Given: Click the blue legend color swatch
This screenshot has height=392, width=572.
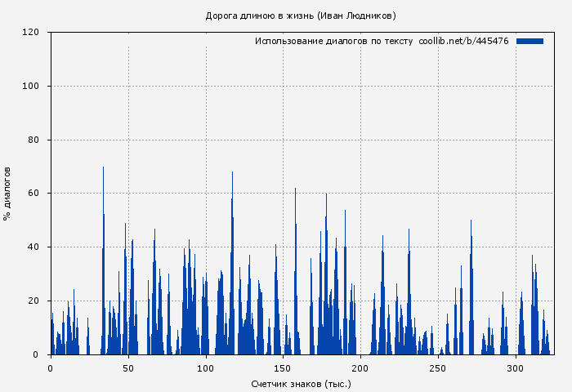Looking at the screenshot, I should pos(530,41).
